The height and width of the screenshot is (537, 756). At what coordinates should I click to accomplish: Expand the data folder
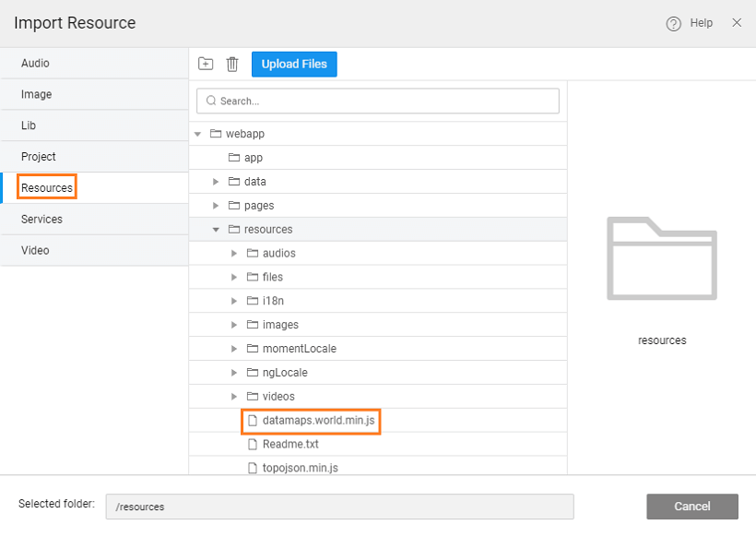point(216,182)
